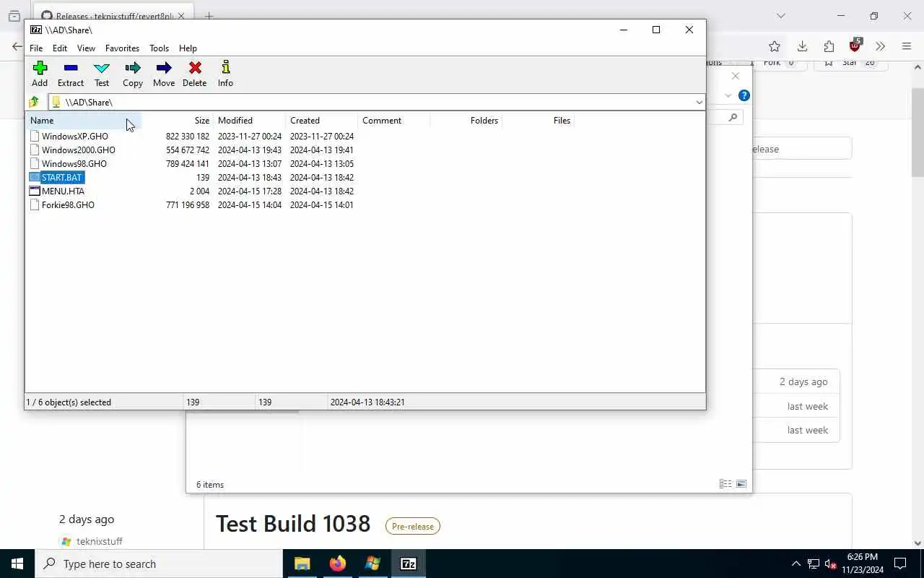
Task: Open Firefox bookmark star icon
Action: click(x=775, y=46)
